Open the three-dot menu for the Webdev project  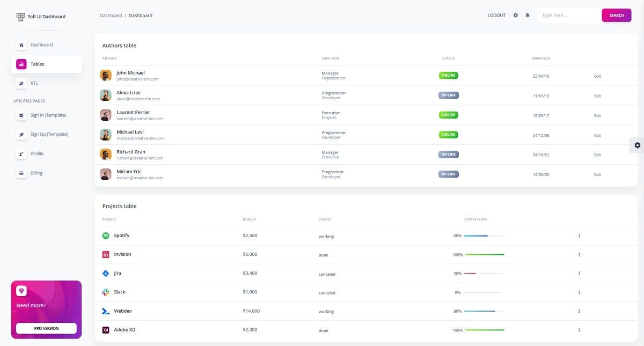pyautogui.click(x=579, y=311)
